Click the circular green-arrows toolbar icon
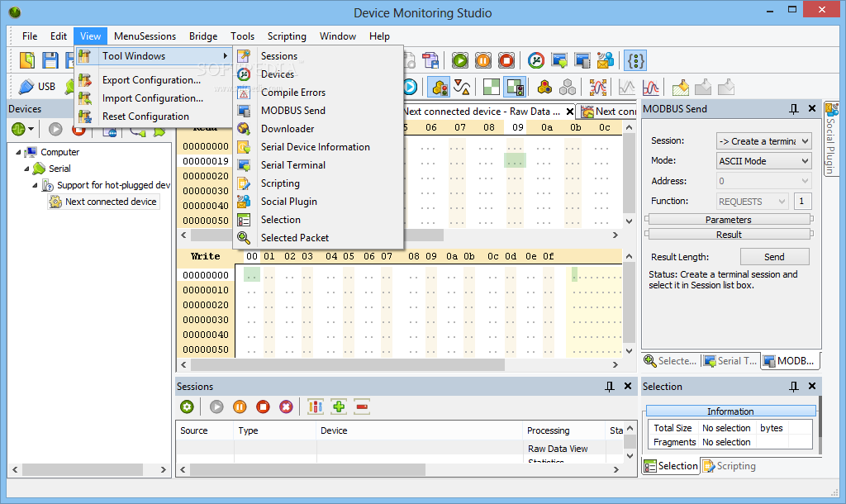The width and height of the screenshot is (846, 504). point(535,60)
